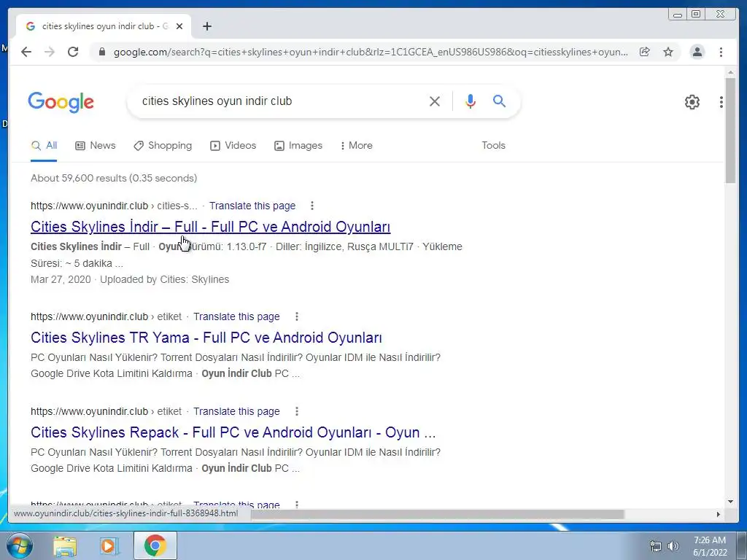Screen dimensions: 747x560
Task: Click the Chrome address bar URL
Action: (x=371, y=52)
